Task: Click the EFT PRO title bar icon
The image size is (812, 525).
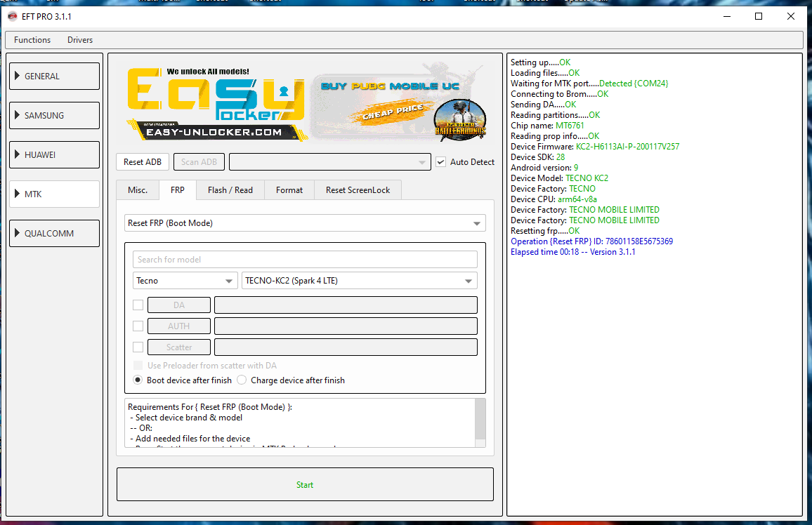Action: click(13, 16)
